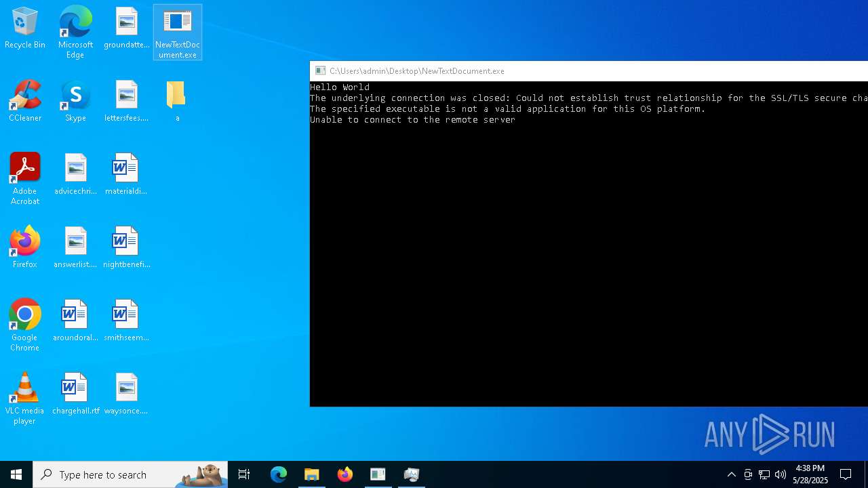
Task: Select the nightbenefi Word document
Action: tap(127, 247)
